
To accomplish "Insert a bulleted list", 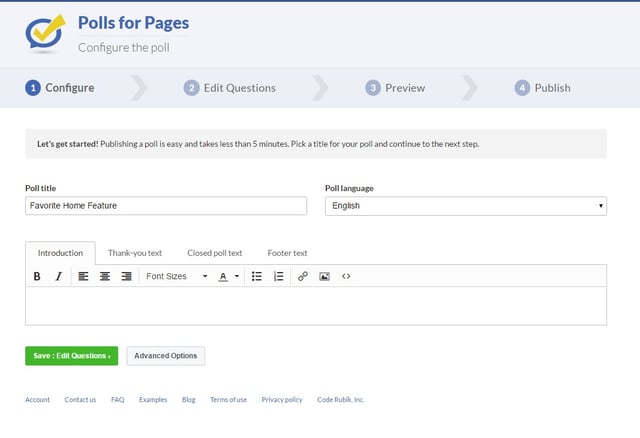I will click(x=257, y=276).
